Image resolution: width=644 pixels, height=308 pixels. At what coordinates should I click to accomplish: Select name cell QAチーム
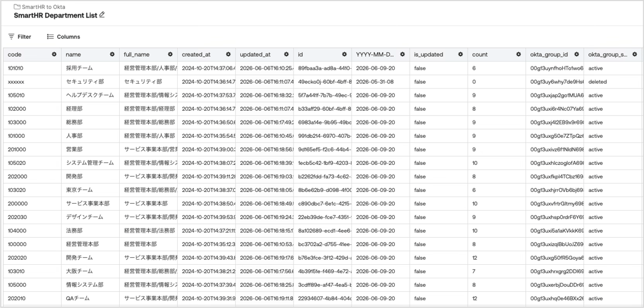tap(90, 298)
